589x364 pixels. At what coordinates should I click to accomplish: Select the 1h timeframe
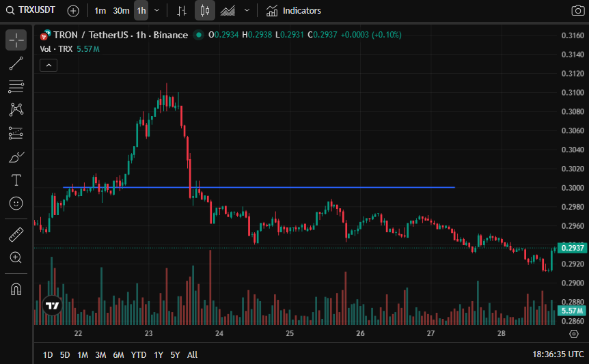point(141,11)
